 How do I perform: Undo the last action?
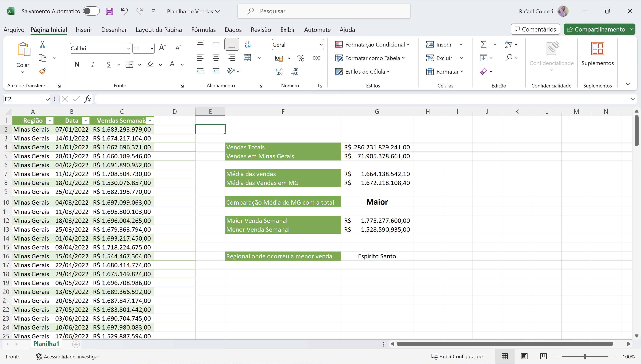[x=124, y=11]
